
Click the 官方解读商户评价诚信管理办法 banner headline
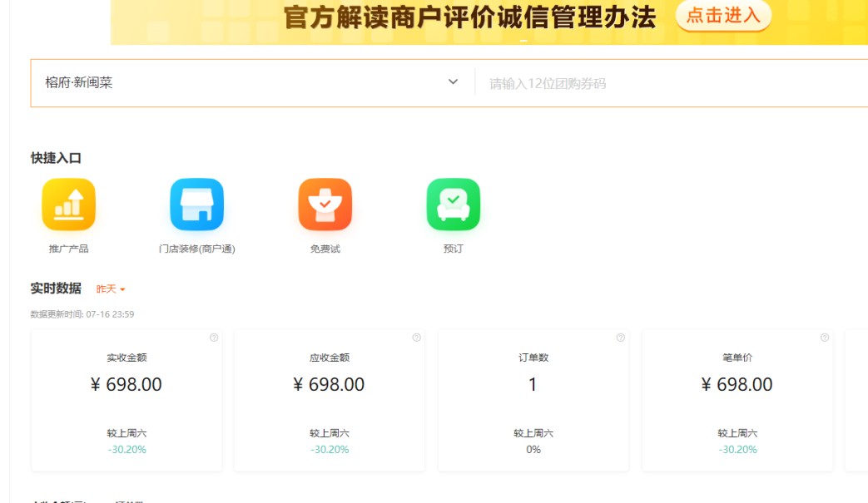click(x=469, y=17)
